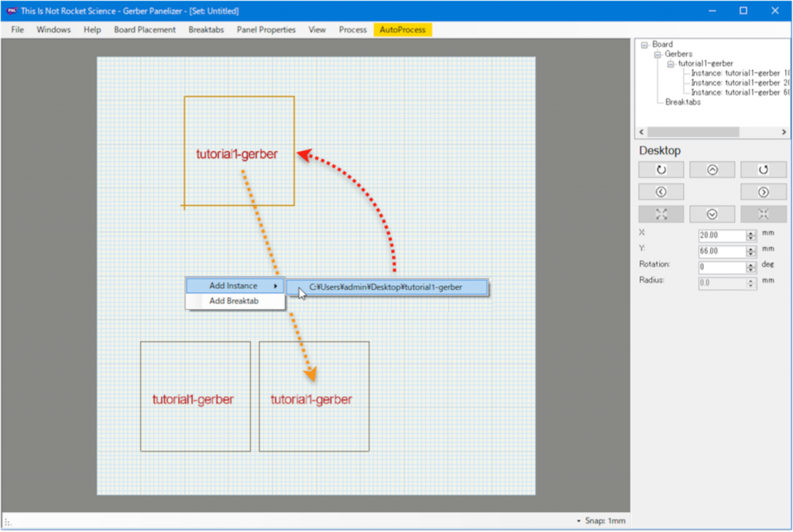
Task: Click the Y position input field
Action: tap(723, 252)
